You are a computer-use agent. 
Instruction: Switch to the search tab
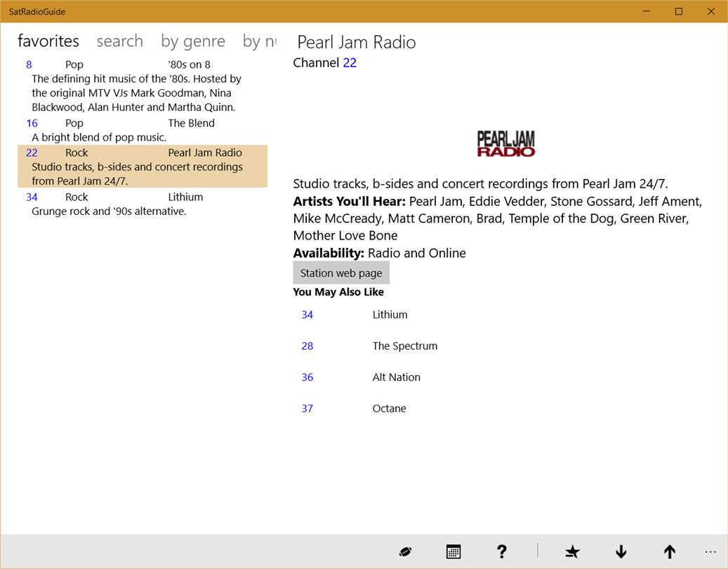pos(120,41)
